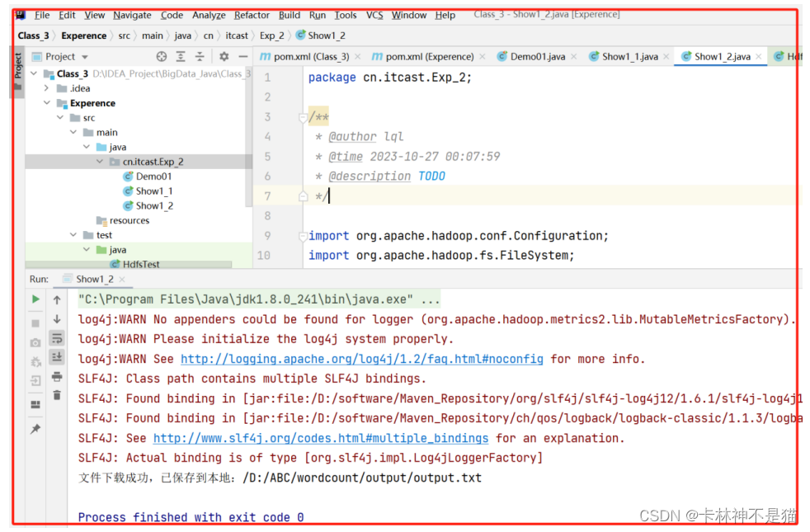Toggle soft-wrap in Run console
This screenshot has width=810, height=532.
point(57,338)
